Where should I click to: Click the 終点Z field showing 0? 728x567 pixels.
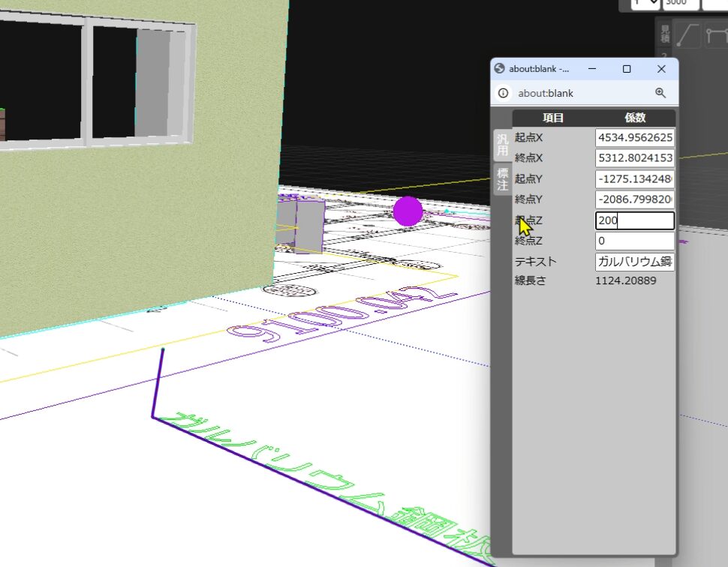[634, 241]
